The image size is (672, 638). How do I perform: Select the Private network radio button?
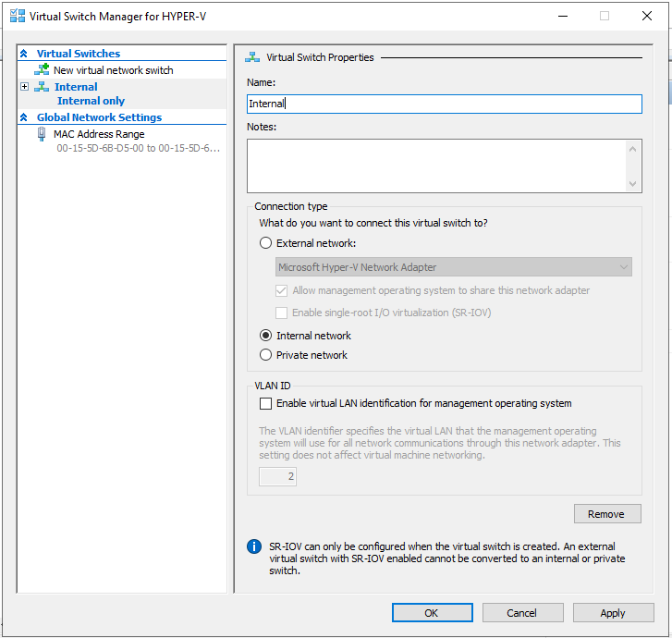pyautogui.click(x=266, y=355)
